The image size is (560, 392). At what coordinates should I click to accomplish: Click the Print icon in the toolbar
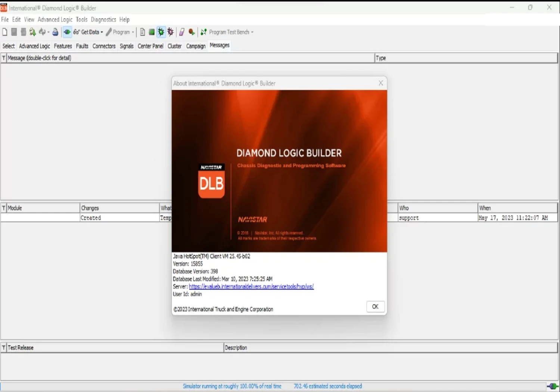55,32
